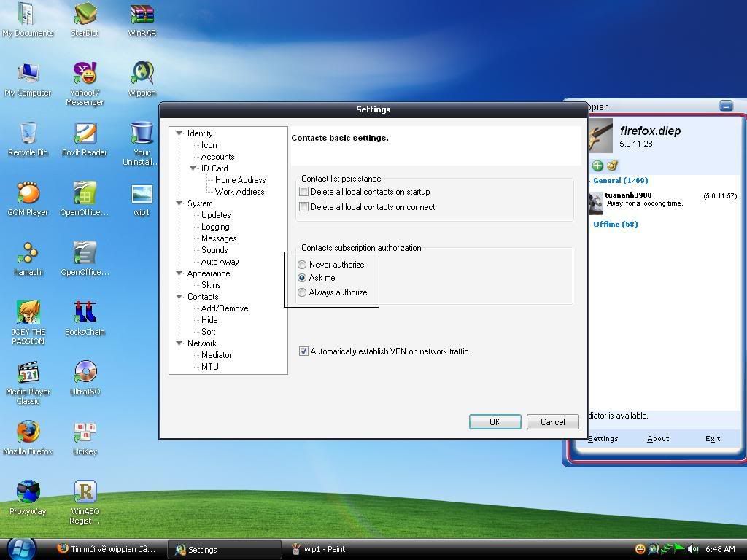Screen dimensions: 747x560
Task: Open the Add/Remove contacts settings page
Action: pyautogui.click(x=225, y=308)
